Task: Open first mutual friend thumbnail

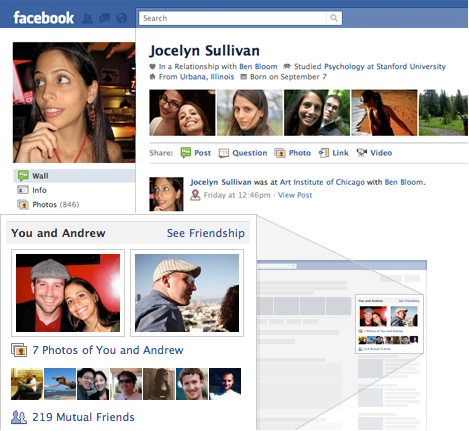Action: [27, 384]
